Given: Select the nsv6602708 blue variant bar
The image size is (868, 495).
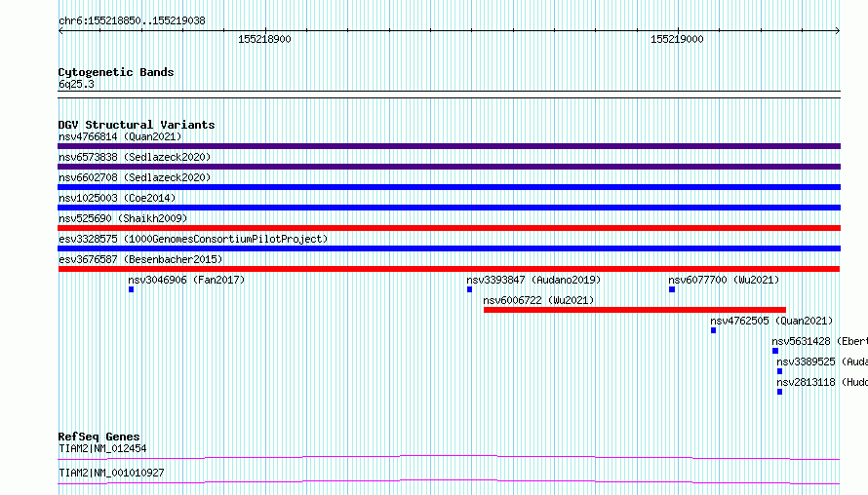Looking at the screenshot, I should tap(449, 187).
